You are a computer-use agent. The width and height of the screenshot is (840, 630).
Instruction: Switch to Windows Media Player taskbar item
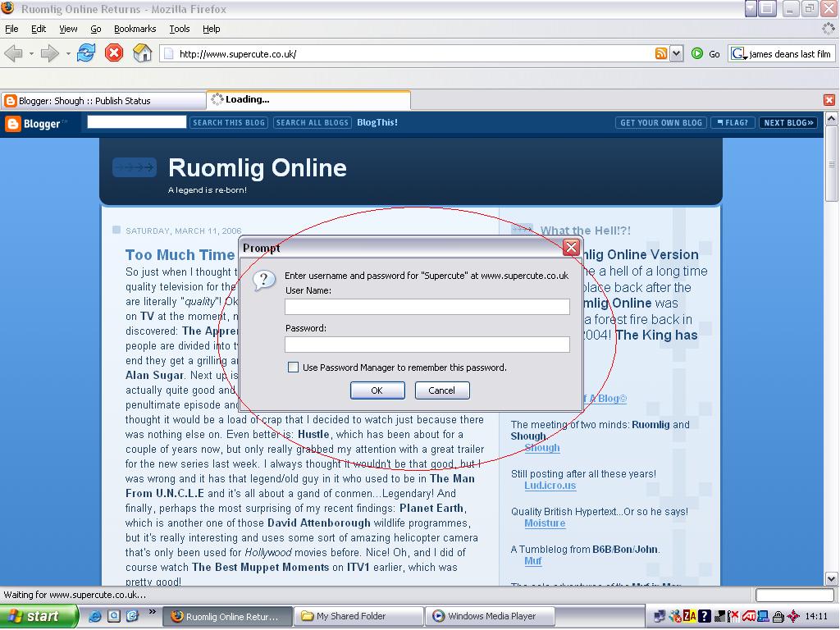click(490, 616)
